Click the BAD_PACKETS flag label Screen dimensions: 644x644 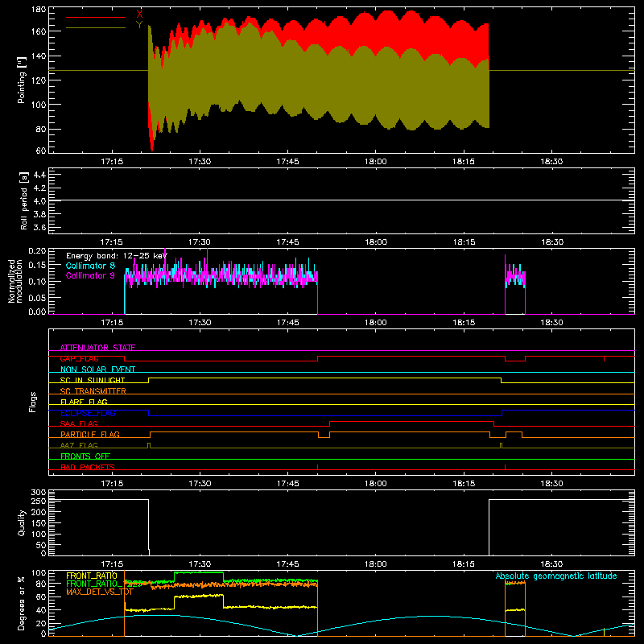pyautogui.click(x=88, y=467)
